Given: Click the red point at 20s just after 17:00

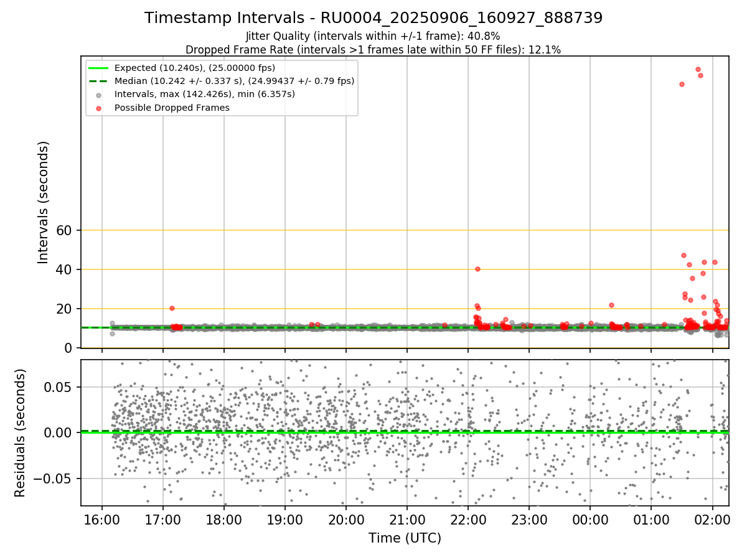Looking at the screenshot, I should coord(172,308).
